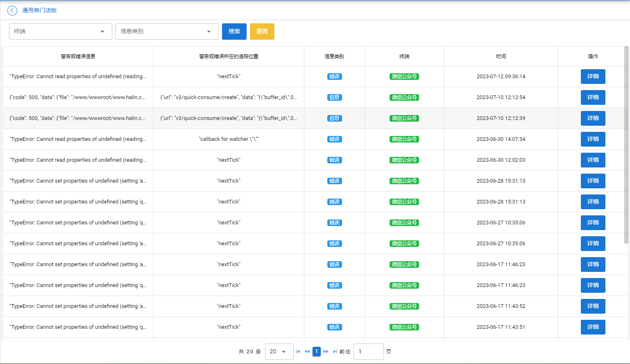
Task: Click the 微信公众号 tag in the 14:07:34 row
Action: 404,139
